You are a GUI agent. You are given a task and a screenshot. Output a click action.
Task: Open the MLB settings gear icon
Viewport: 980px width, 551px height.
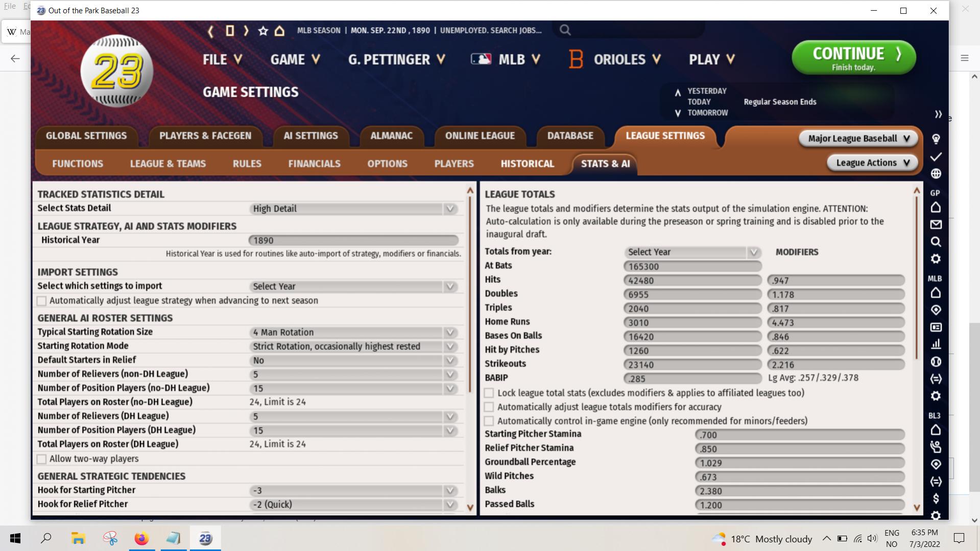point(936,396)
